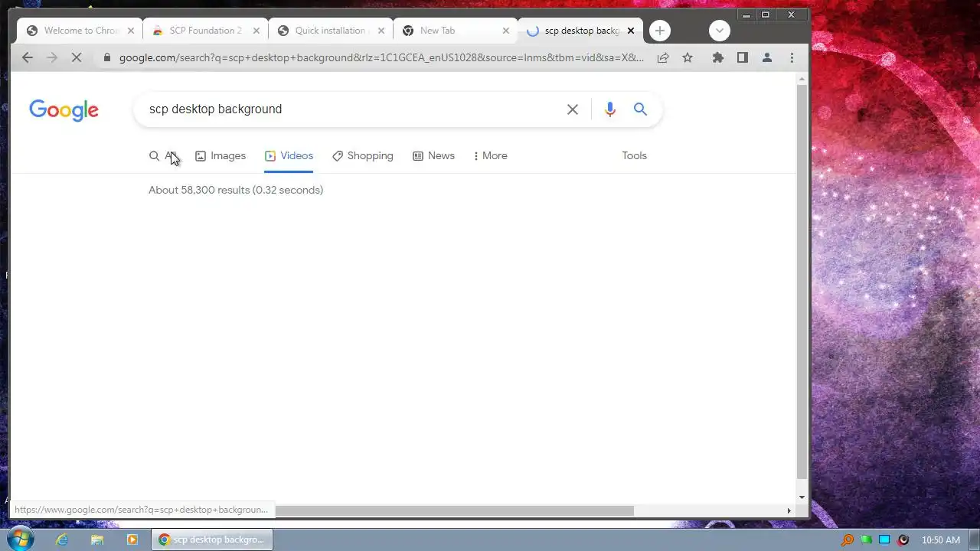Click the blue monitor tray icon
The width and height of the screenshot is (980, 551).
(884, 540)
